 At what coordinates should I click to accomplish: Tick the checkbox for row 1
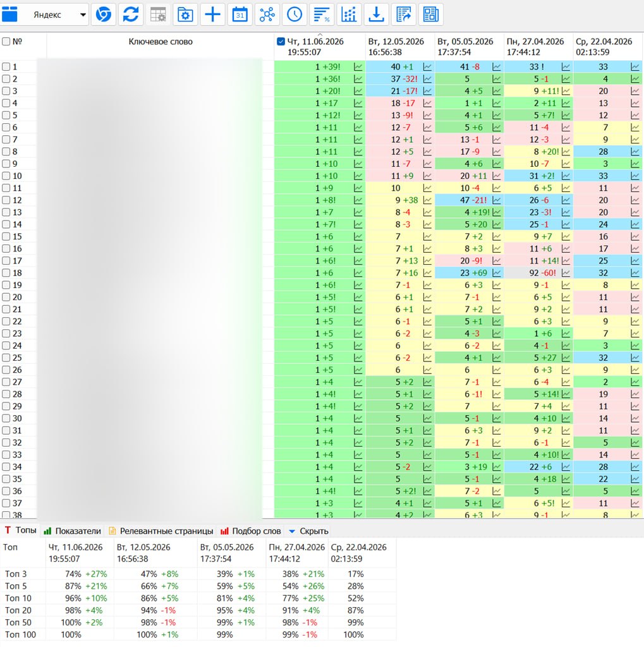click(x=6, y=67)
